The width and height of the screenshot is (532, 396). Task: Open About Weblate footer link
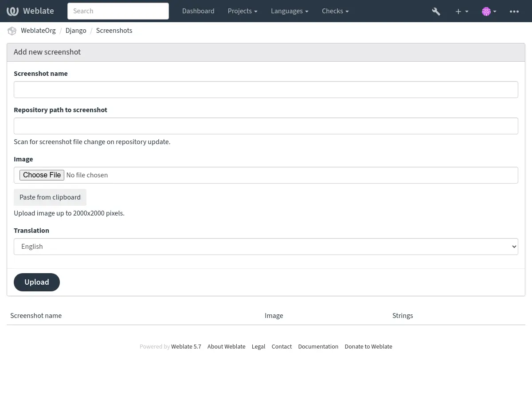coord(226,347)
